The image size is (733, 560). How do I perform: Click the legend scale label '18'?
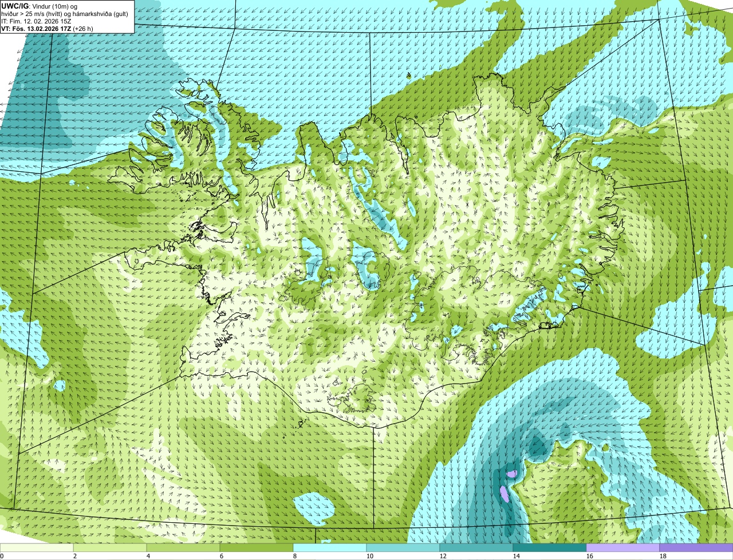(663, 556)
